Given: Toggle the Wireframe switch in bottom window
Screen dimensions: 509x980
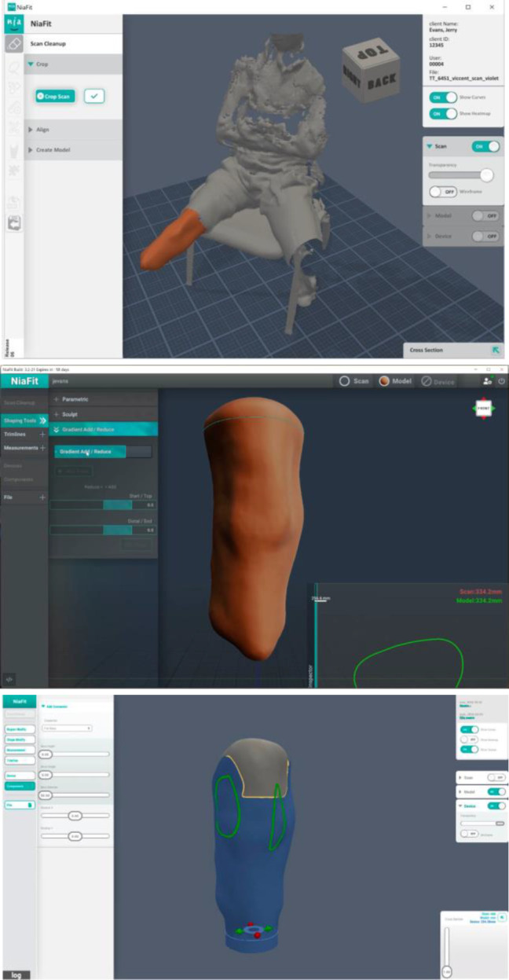Looking at the screenshot, I should click(471, 834).
